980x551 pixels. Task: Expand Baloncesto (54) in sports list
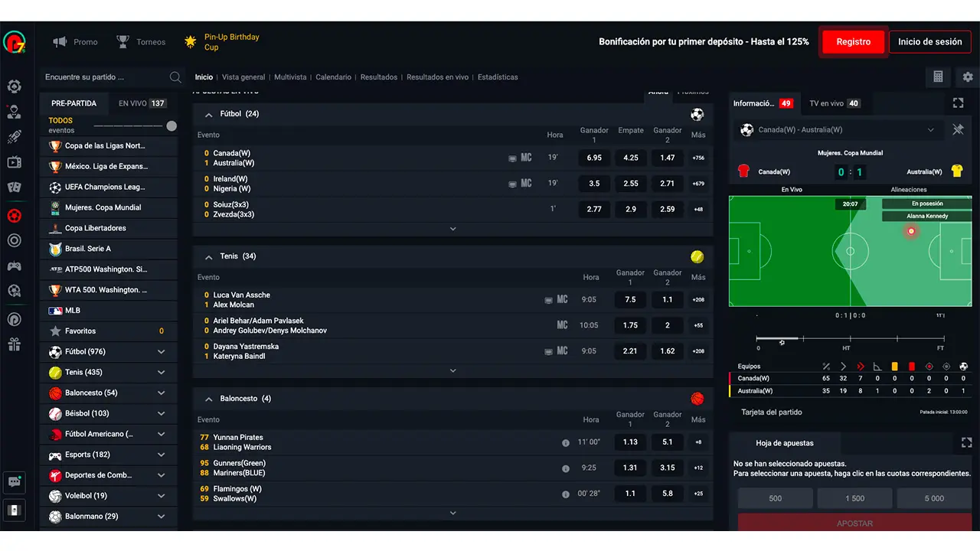(x=161, y=393)
